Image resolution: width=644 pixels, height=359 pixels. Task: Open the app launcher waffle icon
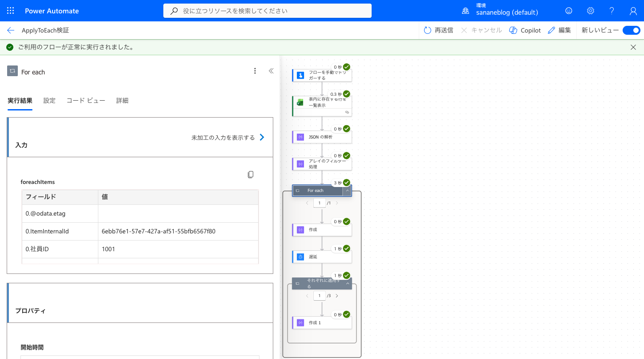(11, 11)
